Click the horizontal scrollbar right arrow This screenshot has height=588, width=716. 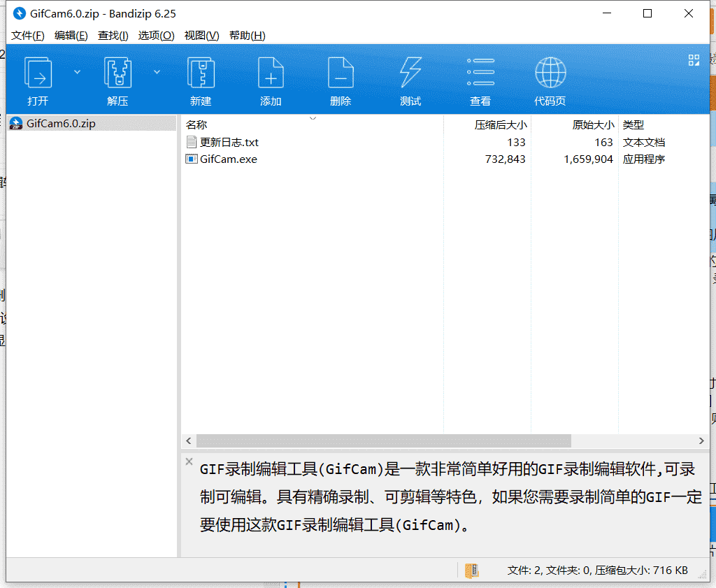click(701, 440)
